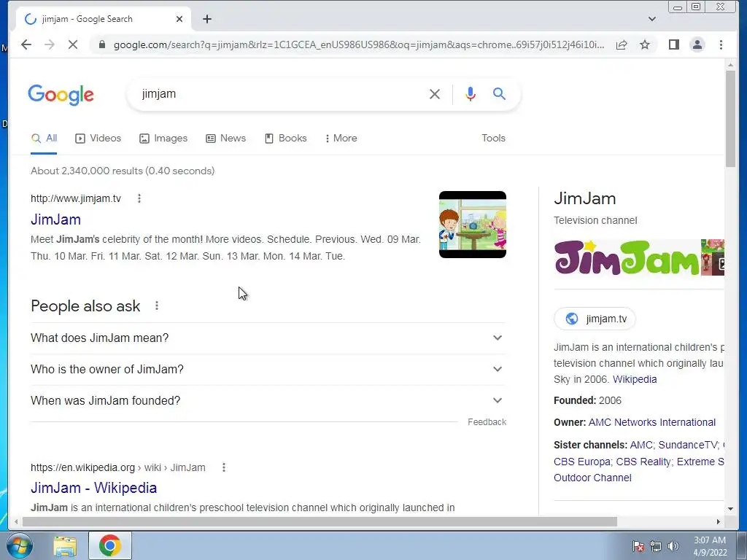Open the JimJam result title link
Screen dimensions: 747x560
coord(55,219)
